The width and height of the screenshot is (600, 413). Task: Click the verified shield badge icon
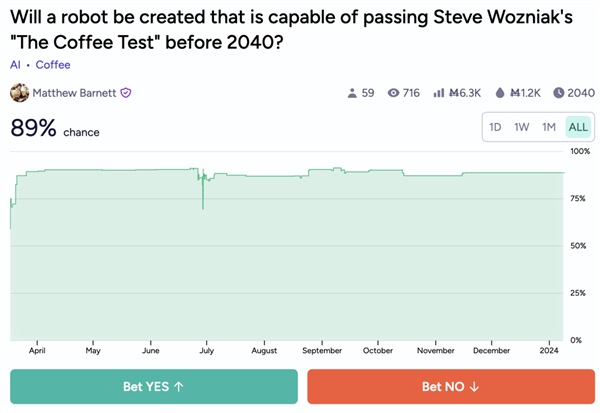pyautogui.click(x=126, y=93)
